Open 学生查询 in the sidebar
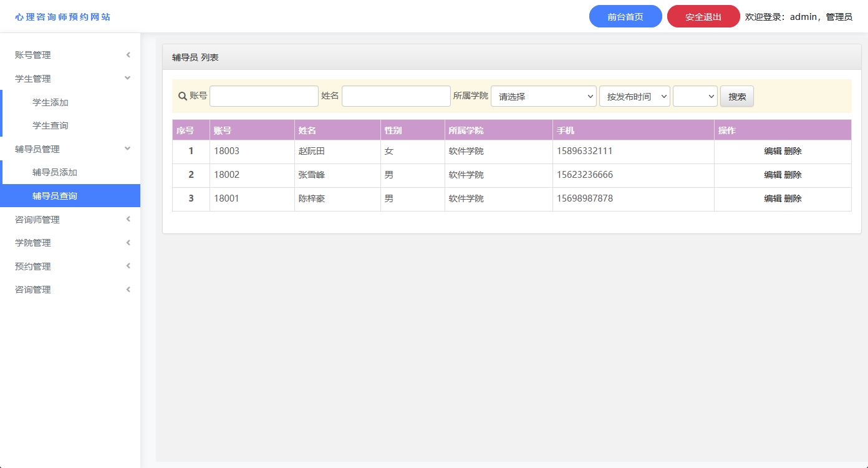868x468 pixels. pos(51,125)
